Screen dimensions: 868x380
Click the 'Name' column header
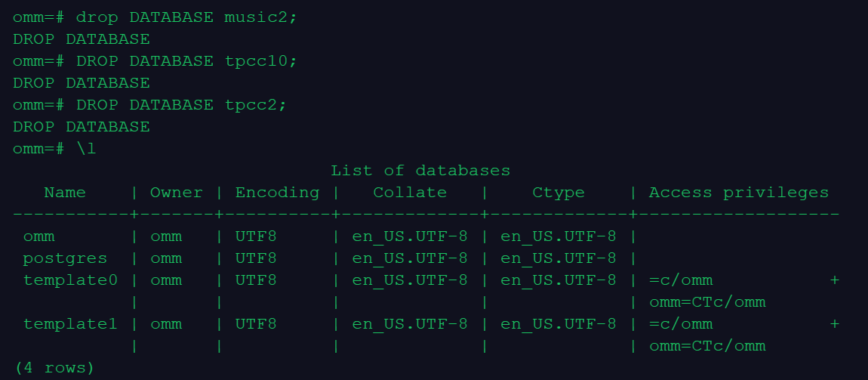pyautogui.click(x=65, y=193)
